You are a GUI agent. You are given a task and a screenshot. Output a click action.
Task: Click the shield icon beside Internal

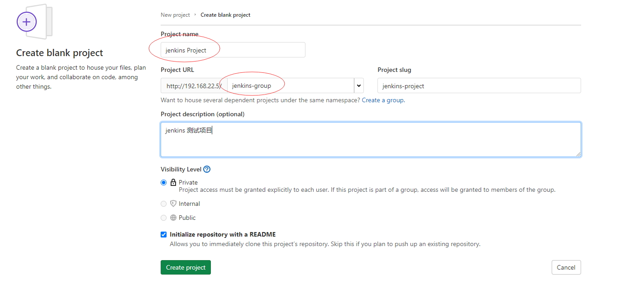pos(173,204)
